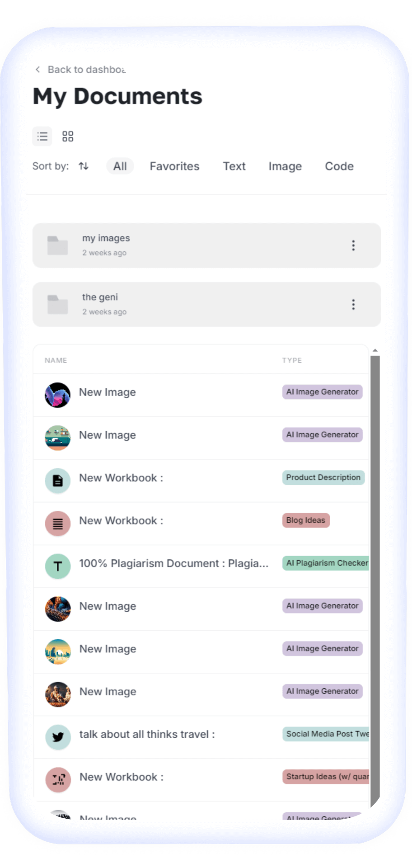Click the Blog Ideas lines icon
412x868 pixels.
click(58, 524)
